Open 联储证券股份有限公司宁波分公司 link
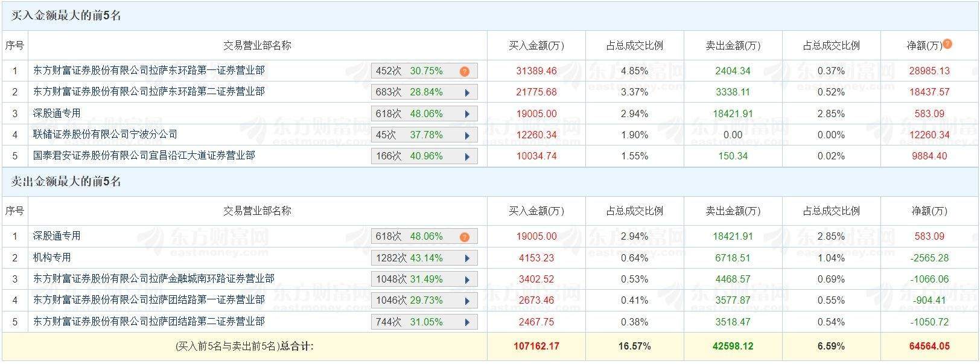 pyautogui.click(x=105, y=135)
